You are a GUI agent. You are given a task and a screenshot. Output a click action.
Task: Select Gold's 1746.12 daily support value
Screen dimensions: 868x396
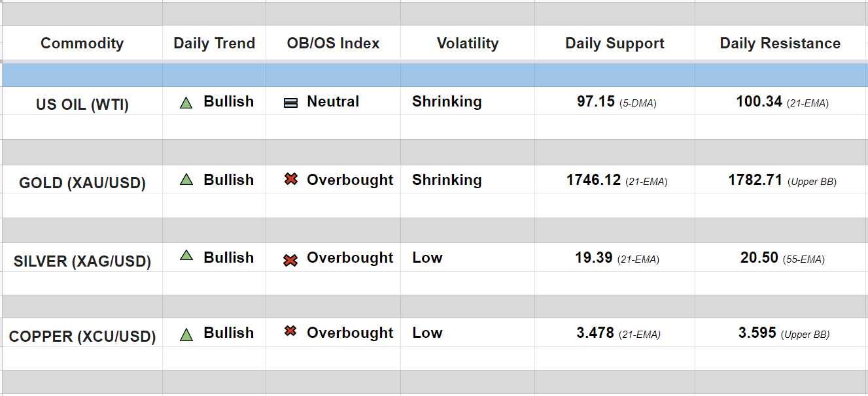[x=593, y=180]
